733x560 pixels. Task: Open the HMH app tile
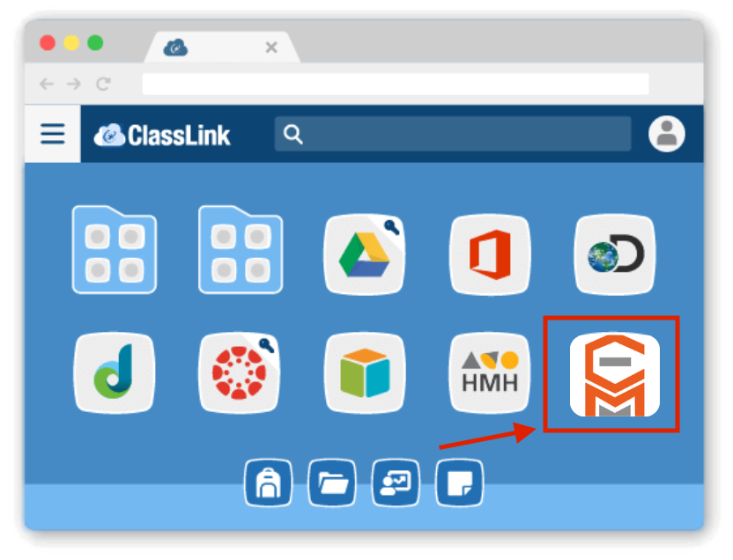490,373
